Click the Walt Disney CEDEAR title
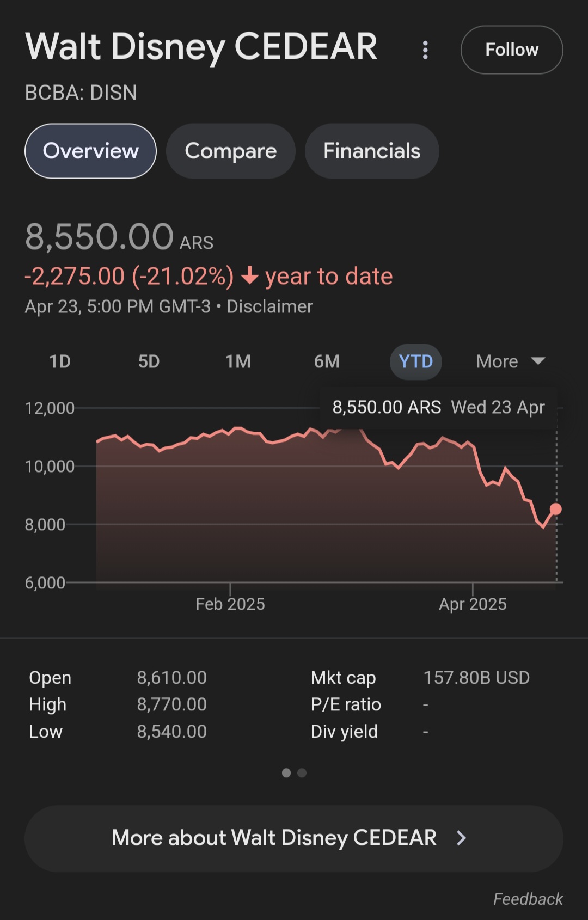The height and width of the screenshot is (920, 588). coord(201,47)
